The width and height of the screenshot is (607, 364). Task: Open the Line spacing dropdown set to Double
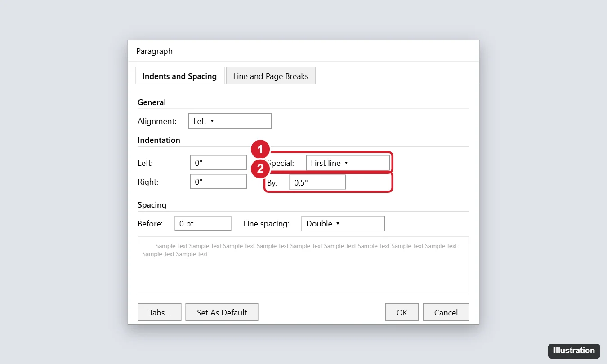tap(343, 223)
